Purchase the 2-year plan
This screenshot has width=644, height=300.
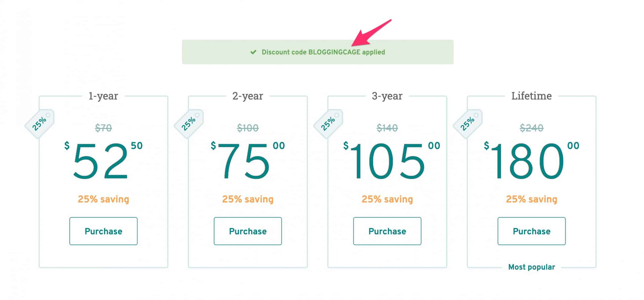[248, 231]
